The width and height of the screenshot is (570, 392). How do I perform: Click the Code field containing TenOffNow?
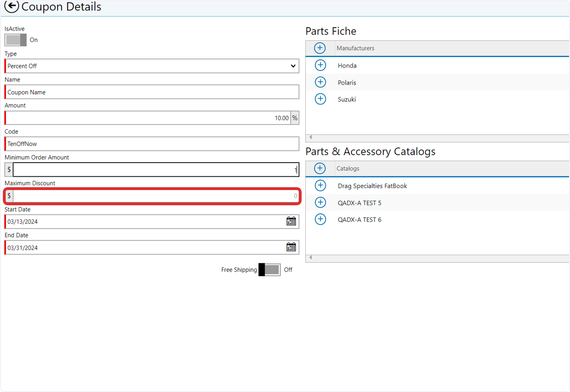[152, 143]
